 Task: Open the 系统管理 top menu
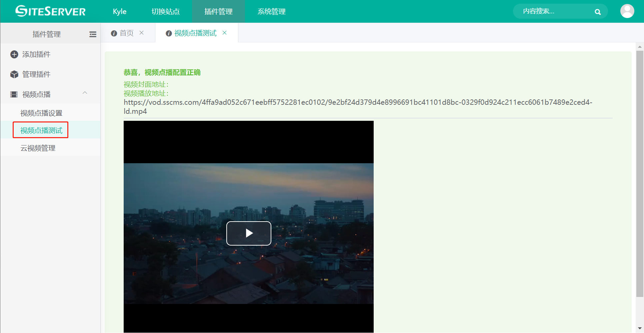pos(271,12)
